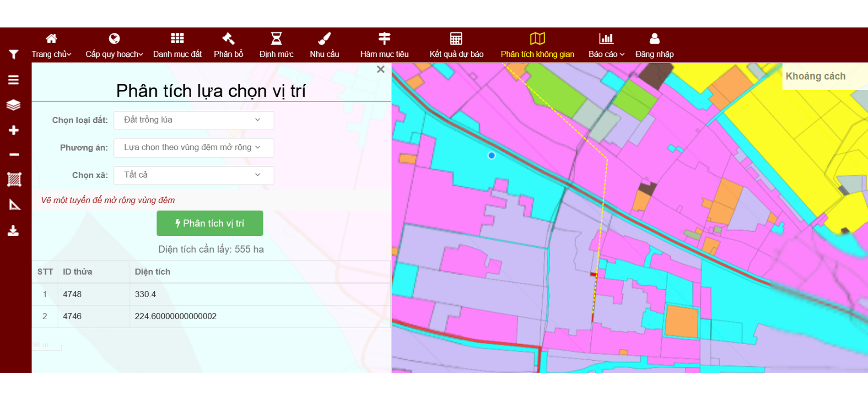Select the area measurement hatch tool
Viewport: 868px width, 412px height.
(14, 179)
